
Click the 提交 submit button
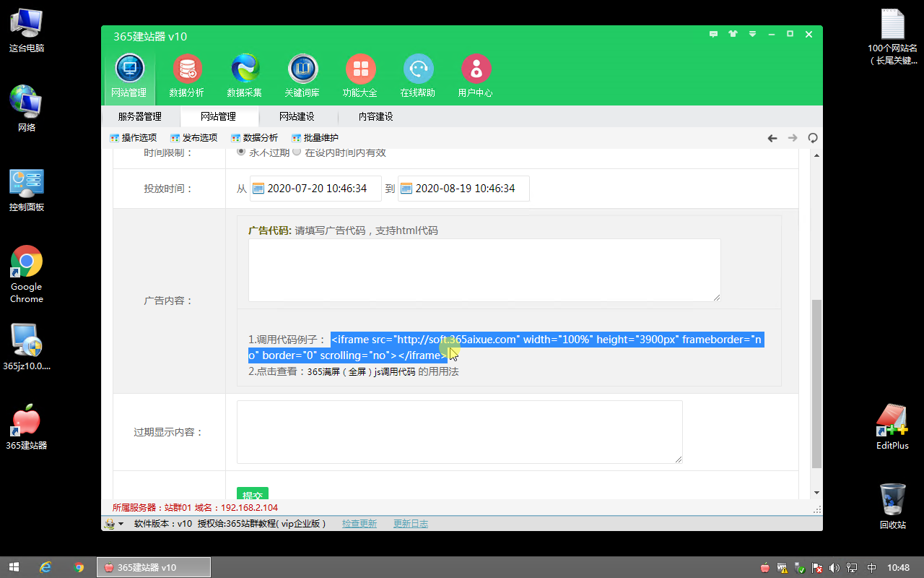coord(253,493)
